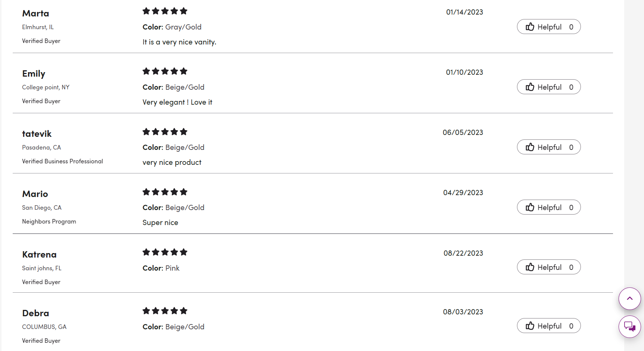This screenshot has width=644, height=351.
Task: Mark Emily's review as Helpful
Action: 549,87
